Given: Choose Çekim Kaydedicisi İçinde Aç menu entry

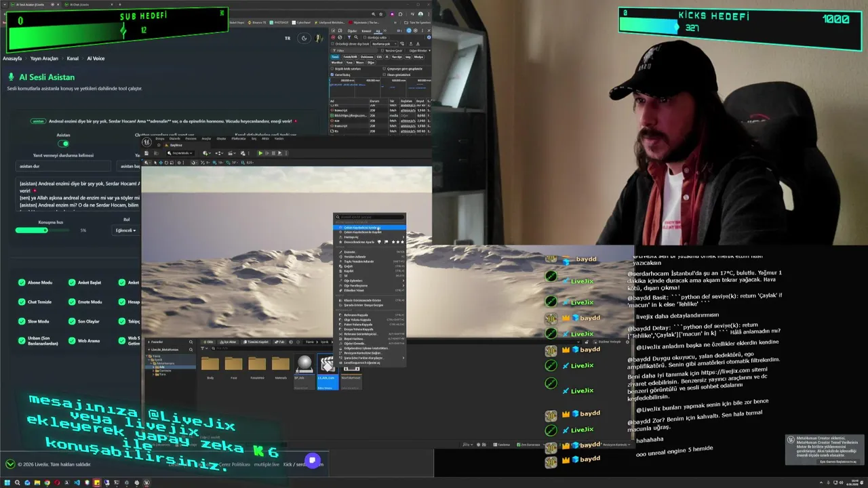Looking at the screenshot, I should click(x=370, y=228).
